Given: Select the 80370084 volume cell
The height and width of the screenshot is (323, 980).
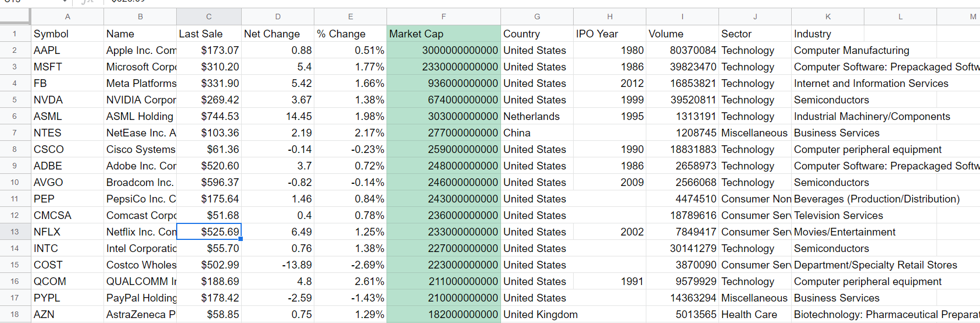Looking at the screenshot, I should tap(683, 50).
